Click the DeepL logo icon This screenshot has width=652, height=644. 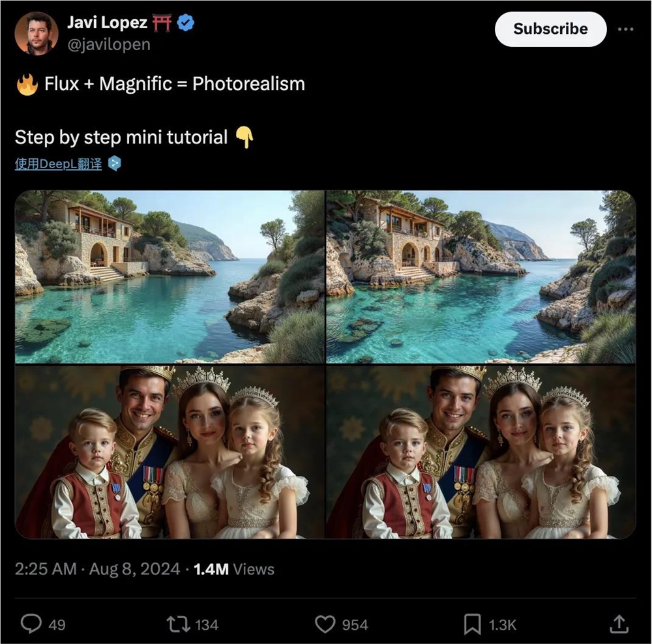[x=115, y=164]
